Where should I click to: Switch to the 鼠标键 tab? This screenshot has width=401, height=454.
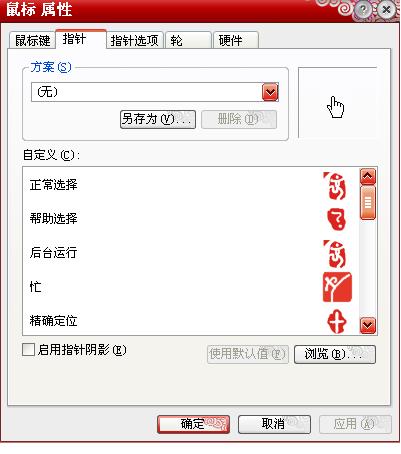pyautogui.click(x=32, y=40)
